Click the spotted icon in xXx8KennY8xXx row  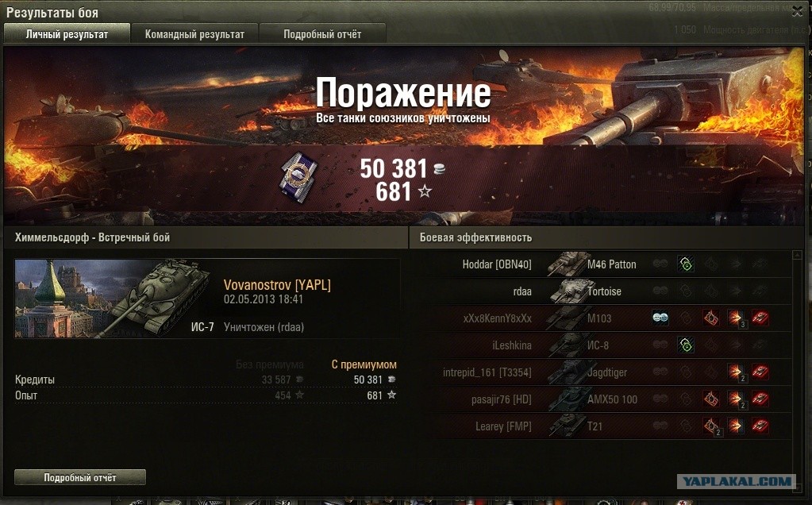[x=660, y=318]
